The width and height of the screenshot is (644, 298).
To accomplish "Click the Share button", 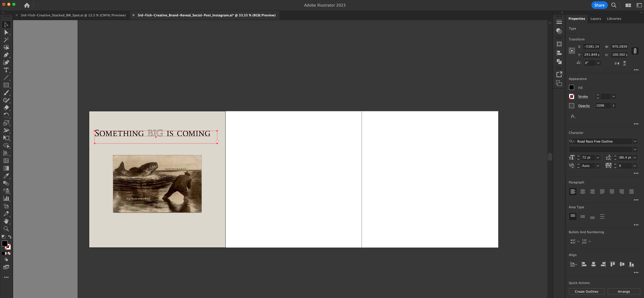I will [x=599, y=5].
